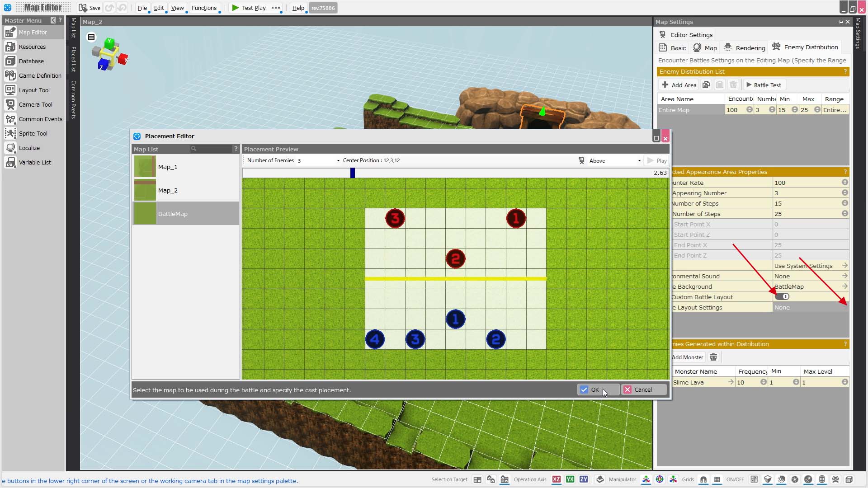Toggle ZY operation axis
Screen dimensions: 868x488
584,479
